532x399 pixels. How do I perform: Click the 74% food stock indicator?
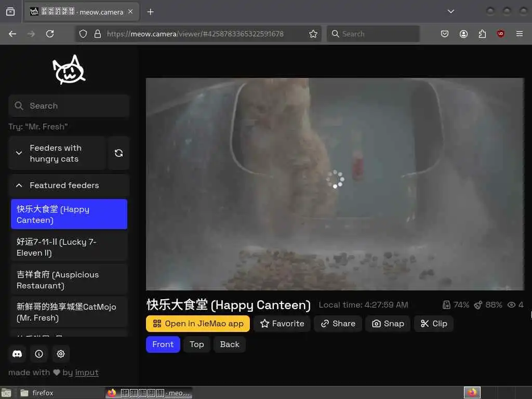(x=456, y=304)
